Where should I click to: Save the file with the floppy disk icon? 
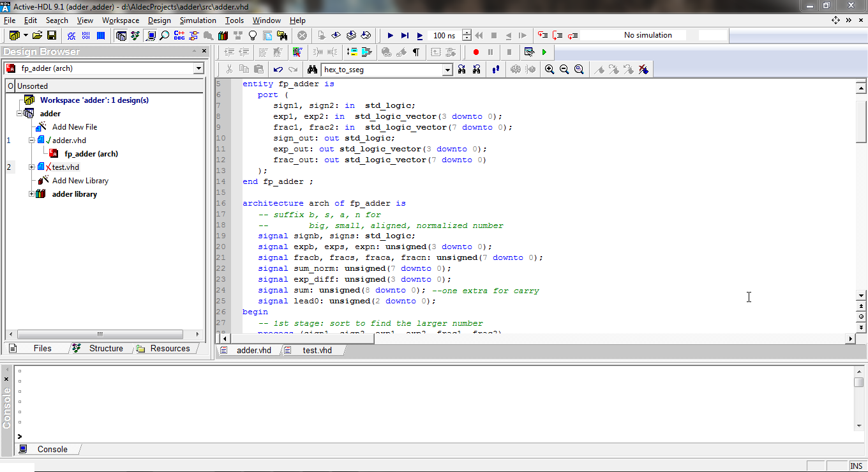click(x=52, y=35)
